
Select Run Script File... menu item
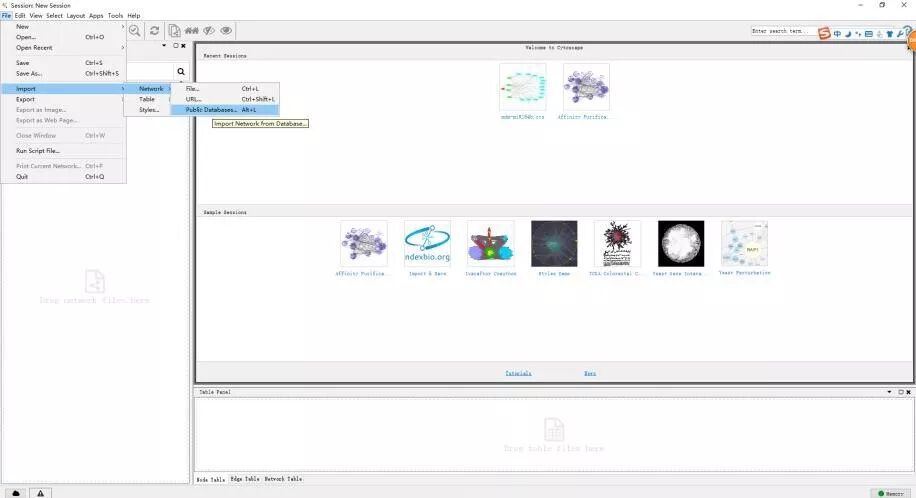click(63, 151)
